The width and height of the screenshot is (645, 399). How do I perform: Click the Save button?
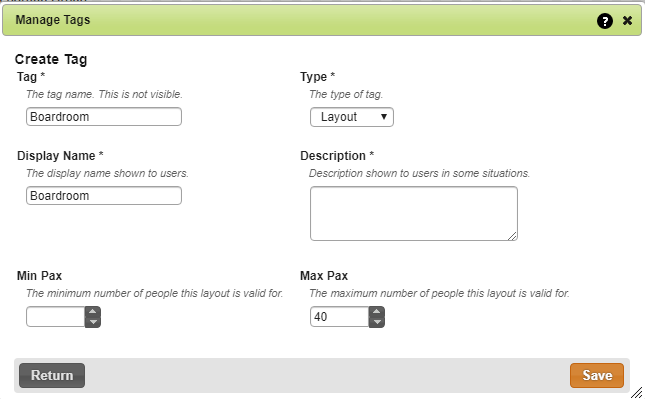pyautogui.click(x=597, y=375)
